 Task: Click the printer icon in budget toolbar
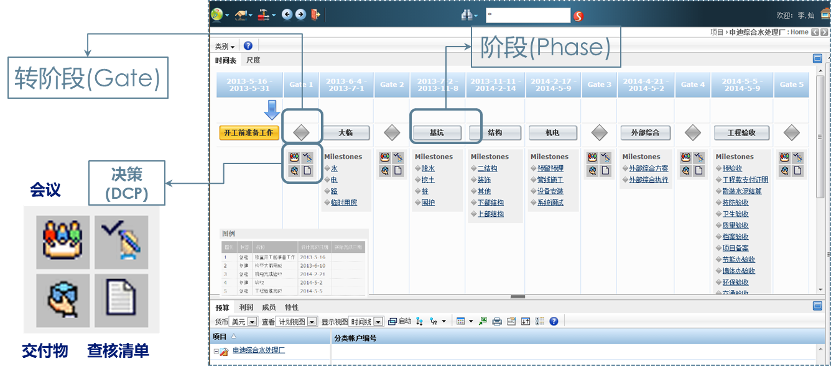[497, 321]
